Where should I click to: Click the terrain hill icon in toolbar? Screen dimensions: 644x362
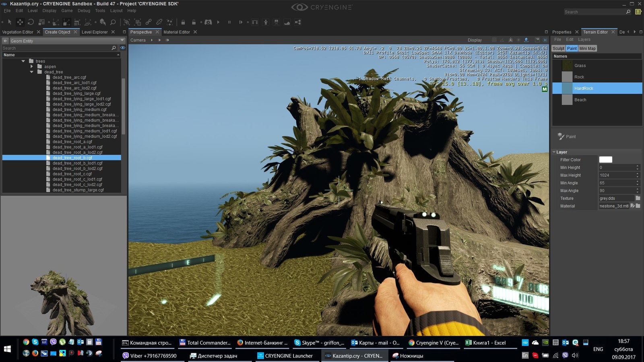[x=287, y=22]
